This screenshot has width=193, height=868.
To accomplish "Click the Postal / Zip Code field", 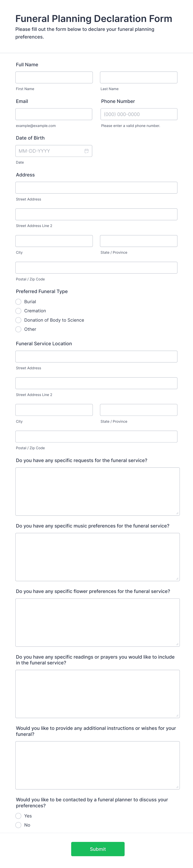I will [96, 267].
